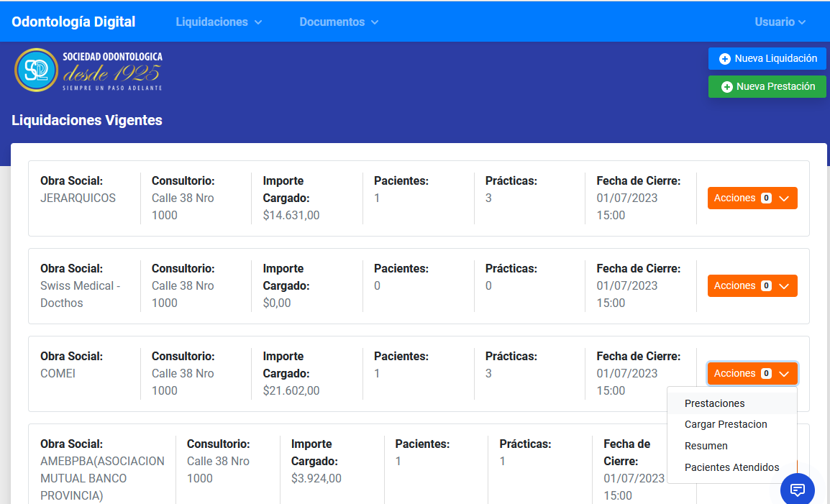
Task: Click plus icon on Nueva Liquidación
Action: pos(725,59)
